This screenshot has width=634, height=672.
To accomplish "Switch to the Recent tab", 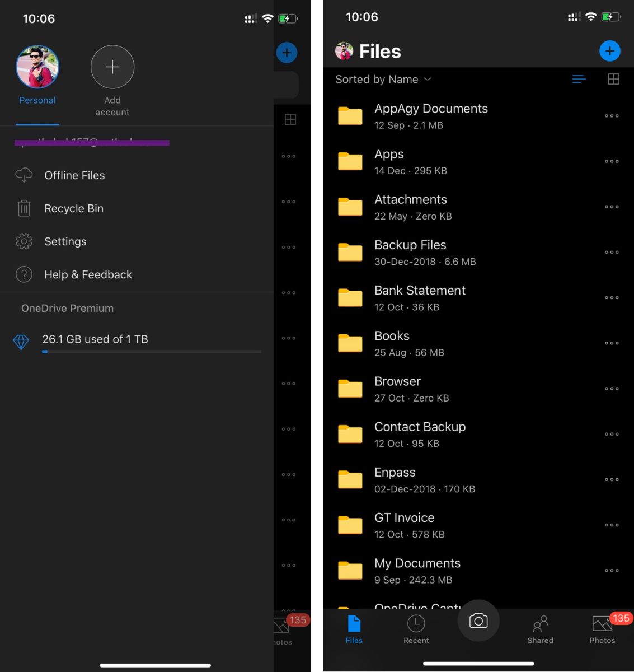I will pos(416,629).
